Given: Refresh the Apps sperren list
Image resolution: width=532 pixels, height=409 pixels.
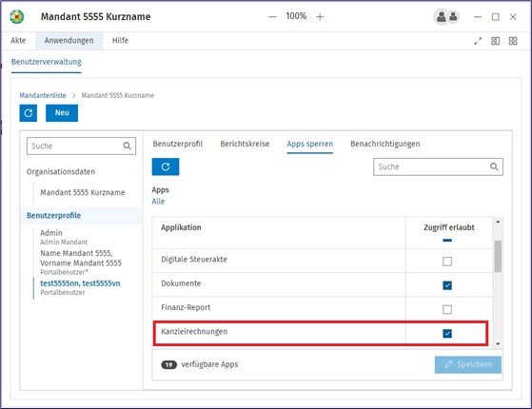Looking at the screenshot, I should point(166,166).
